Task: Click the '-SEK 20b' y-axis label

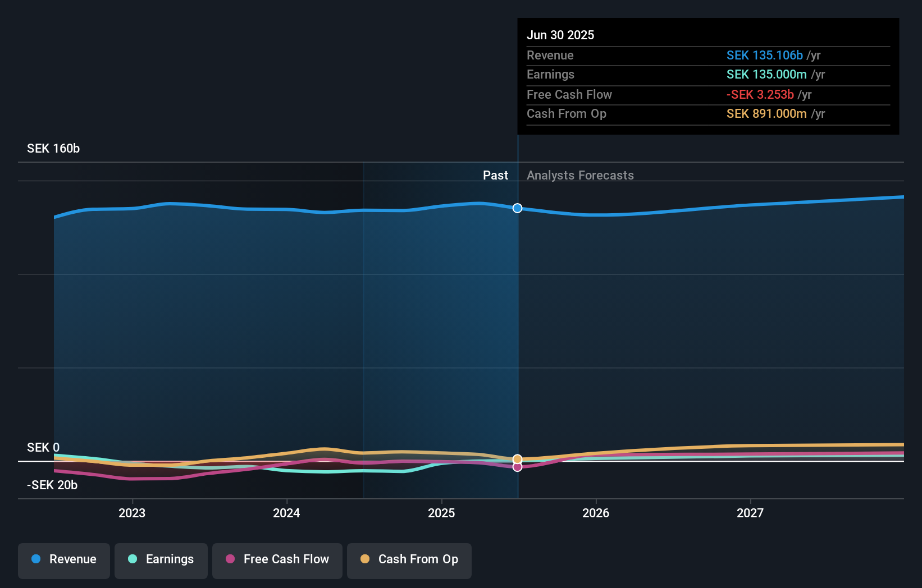Action: (x=52, y=485)
